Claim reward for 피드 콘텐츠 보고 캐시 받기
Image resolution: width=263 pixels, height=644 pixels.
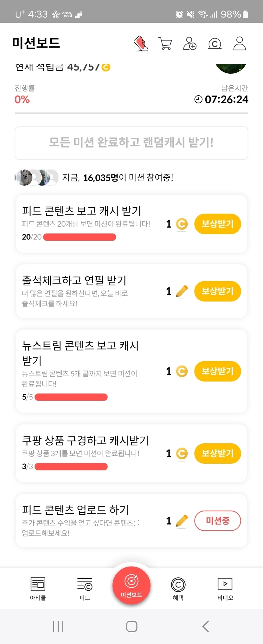[217, 224]
